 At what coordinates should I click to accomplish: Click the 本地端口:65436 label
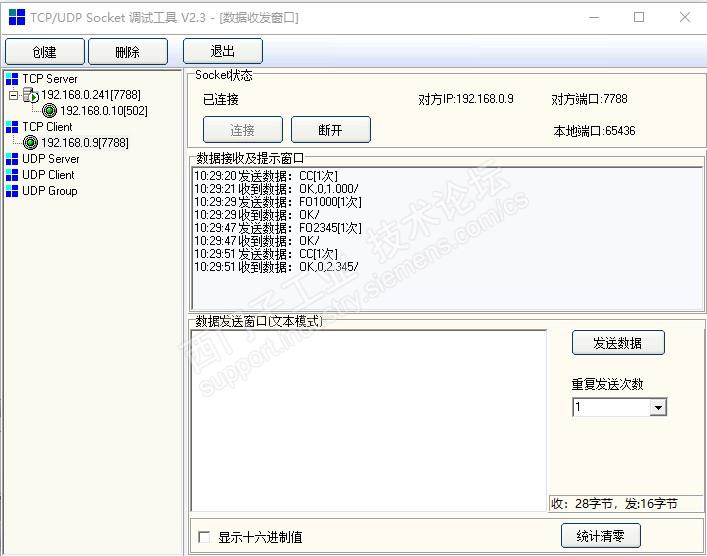[594, 131]
